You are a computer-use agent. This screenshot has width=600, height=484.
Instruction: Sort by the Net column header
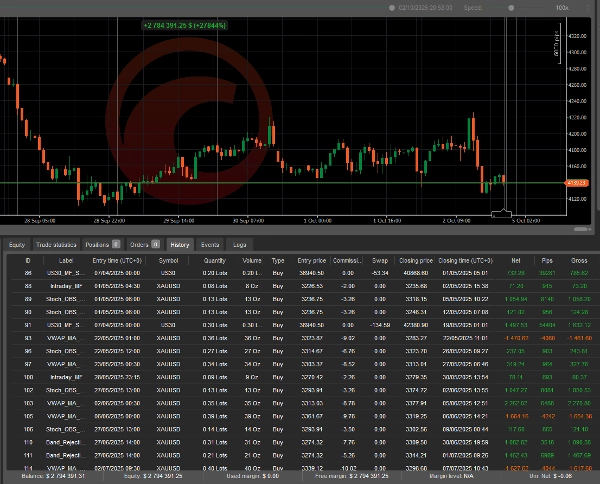tap(516, 261)
